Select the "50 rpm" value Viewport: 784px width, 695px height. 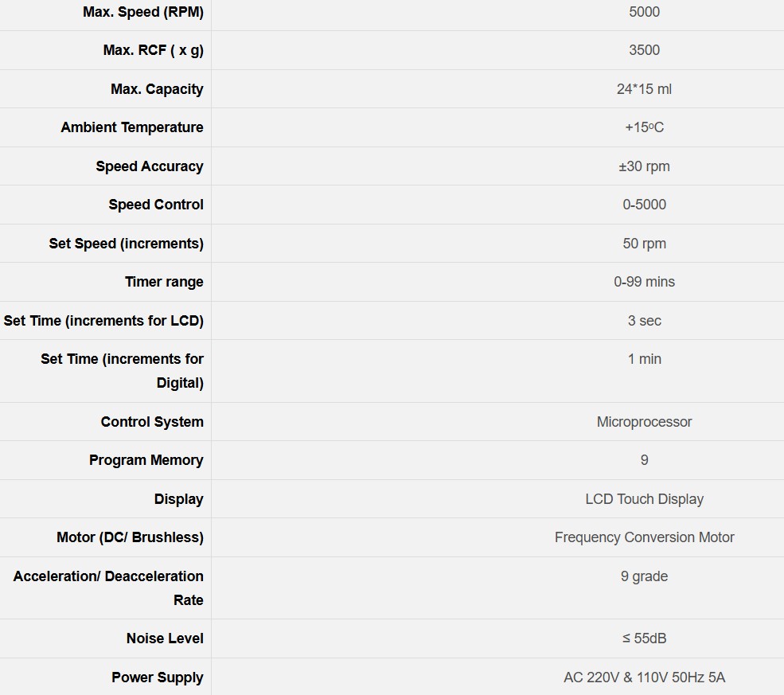(644, 244)
